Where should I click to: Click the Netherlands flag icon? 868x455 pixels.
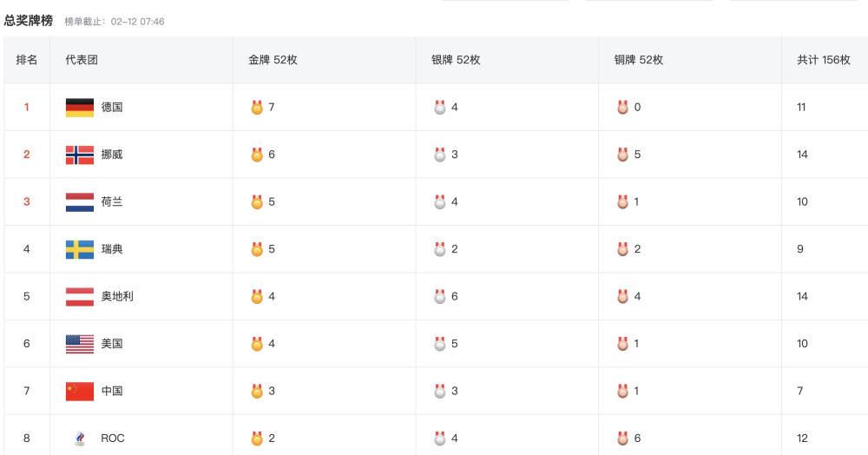point(80,202)
